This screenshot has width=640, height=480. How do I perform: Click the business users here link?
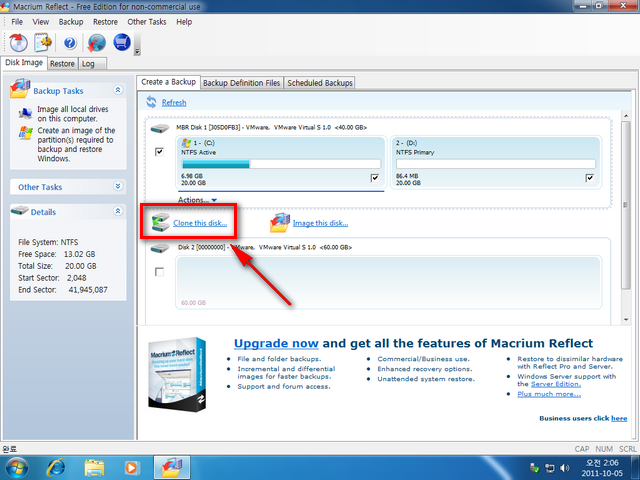(619, 418)
